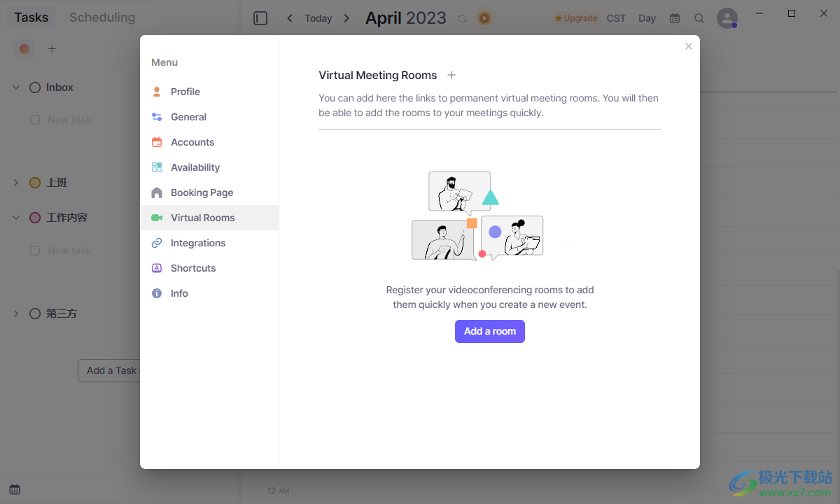This screenshot has height=504, width=840.
Task: Check the New task checkbox under 工作内容
Action: [x=35, y=251]
